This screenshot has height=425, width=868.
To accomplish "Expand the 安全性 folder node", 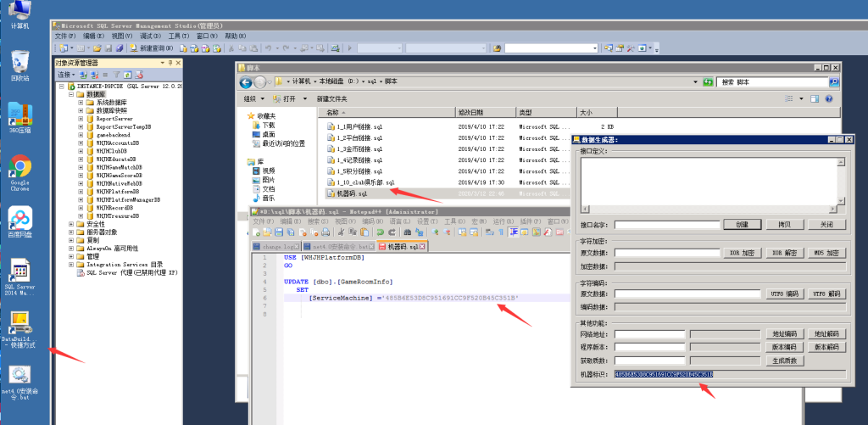I will click(x=71, y=224).
